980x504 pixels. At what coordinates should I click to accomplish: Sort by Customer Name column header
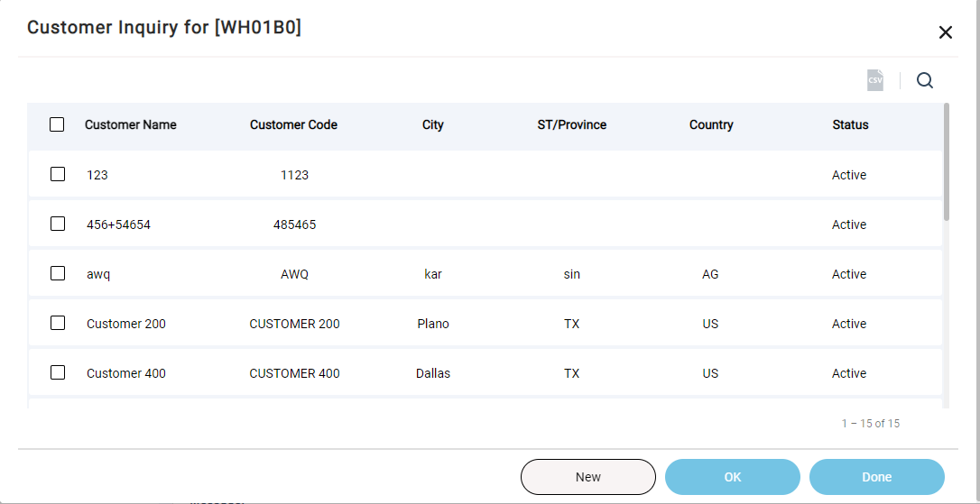pyautogui.click(x=131, y=125)
